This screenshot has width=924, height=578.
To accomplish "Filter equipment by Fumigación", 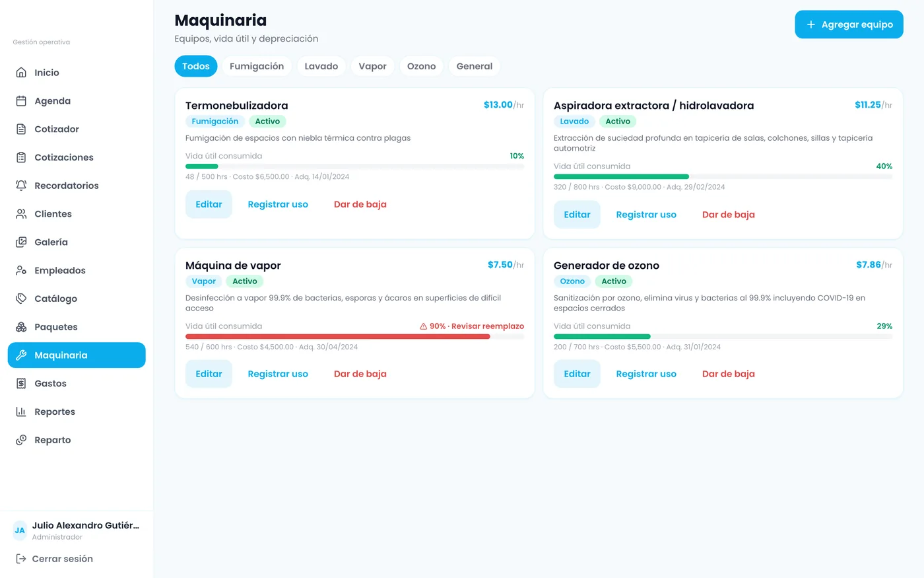I will (x=257, y=66).
